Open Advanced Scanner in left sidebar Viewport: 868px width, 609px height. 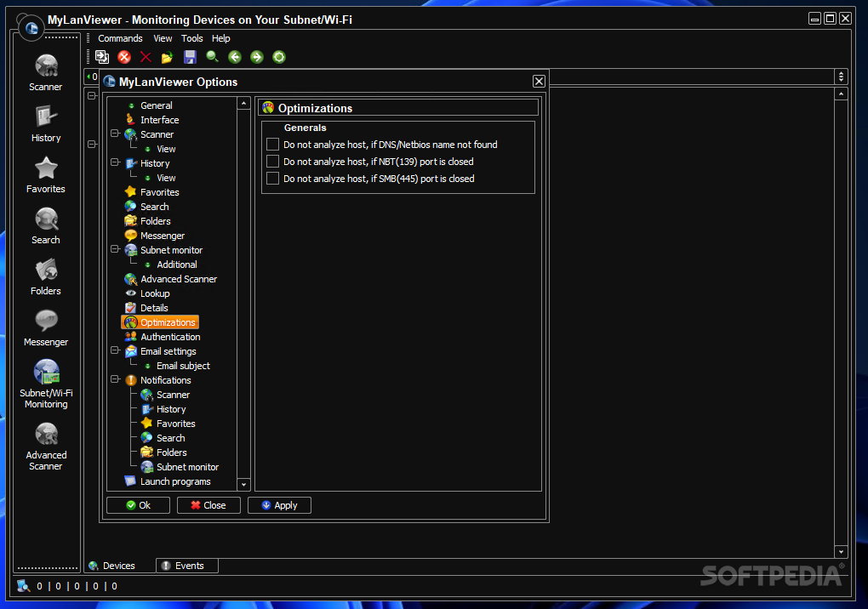tap(46, 447)
